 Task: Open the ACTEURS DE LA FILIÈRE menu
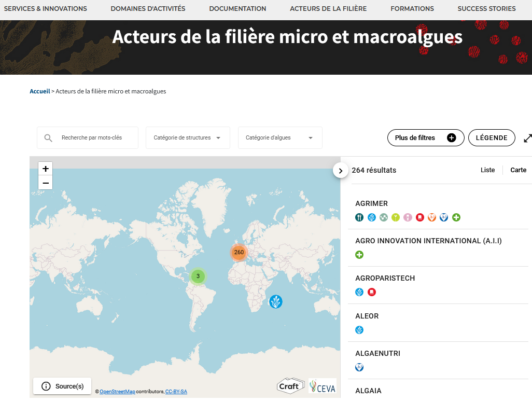[x=328, y=9]
